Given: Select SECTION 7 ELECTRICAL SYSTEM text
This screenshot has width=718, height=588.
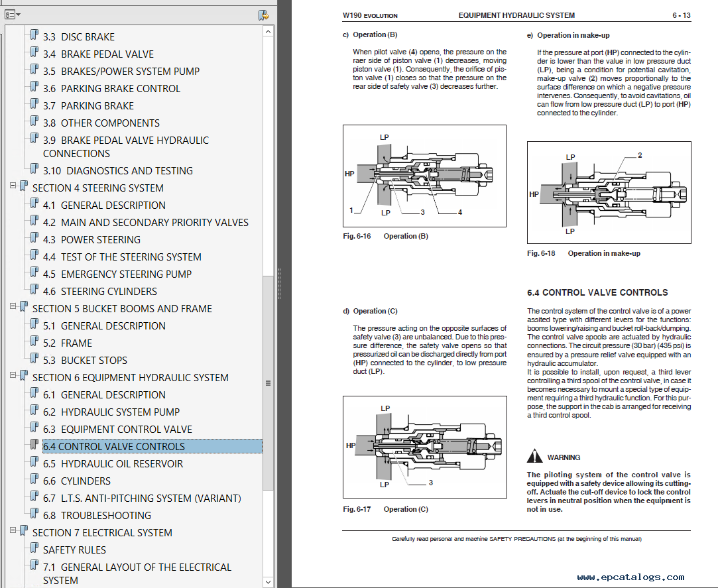Looking at the screenshot, I should pos(102,533).
